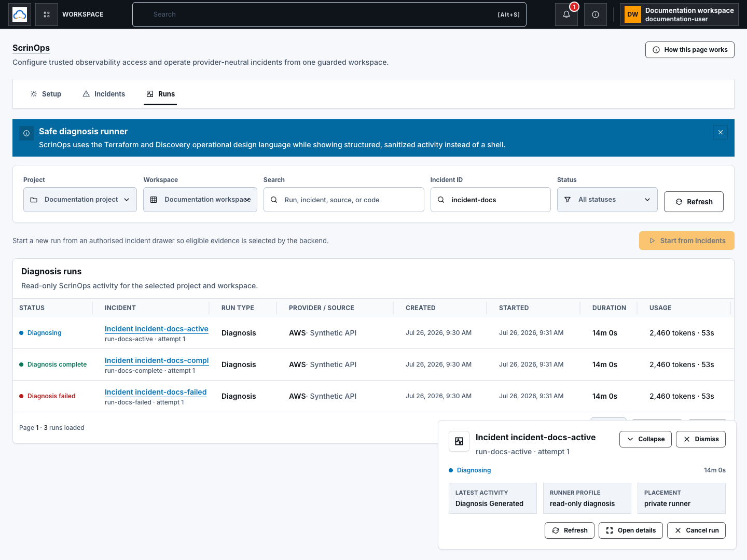The width and height of the screenshot is (747, 560).
Task: Refresh the run in floating card
Action: [x=570, y=530]
